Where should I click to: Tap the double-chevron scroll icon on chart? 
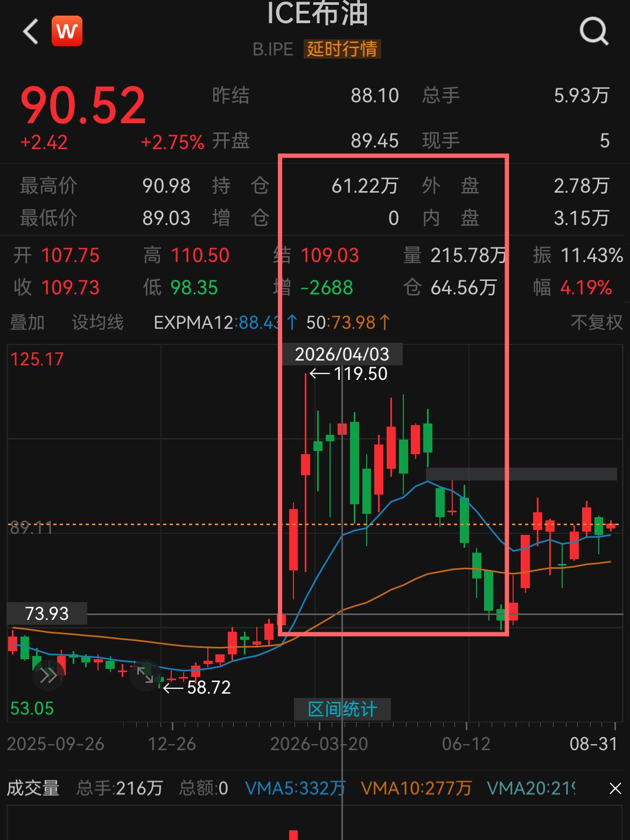(48, 675)
